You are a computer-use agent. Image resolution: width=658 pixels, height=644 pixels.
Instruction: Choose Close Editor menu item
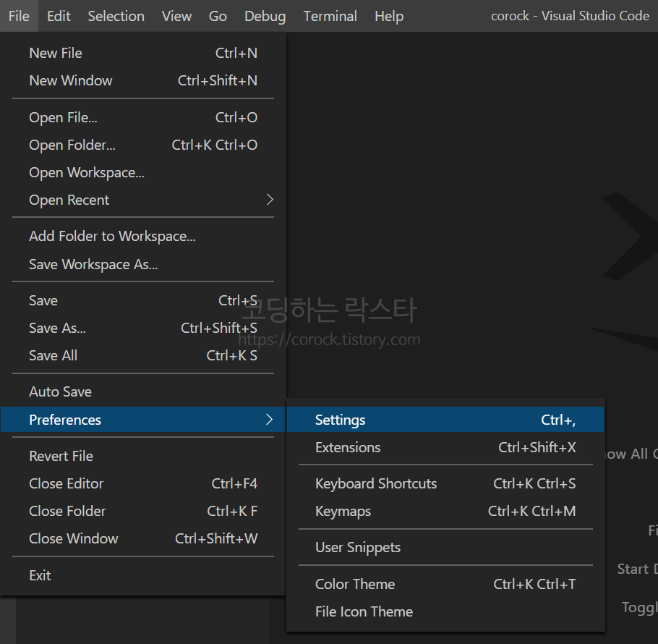[x=143, y=483]
